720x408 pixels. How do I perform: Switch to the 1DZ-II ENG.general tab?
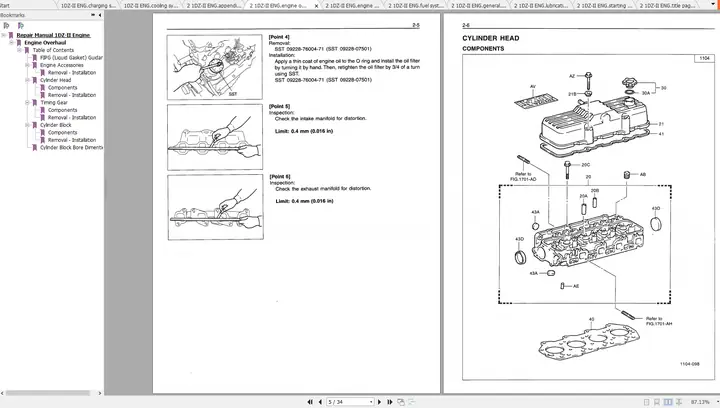click(x=478, y=6)
